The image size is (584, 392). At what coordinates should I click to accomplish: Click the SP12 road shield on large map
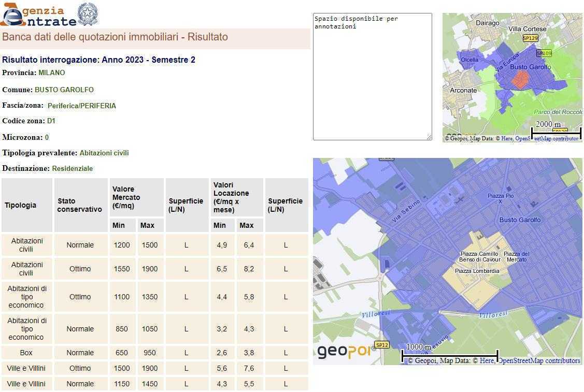(x=382, y=345)
